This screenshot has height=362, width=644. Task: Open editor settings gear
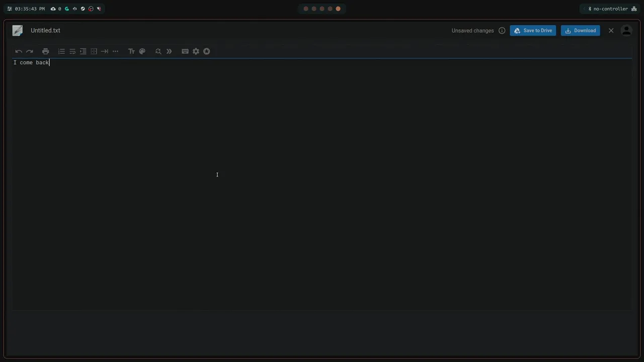196,51
